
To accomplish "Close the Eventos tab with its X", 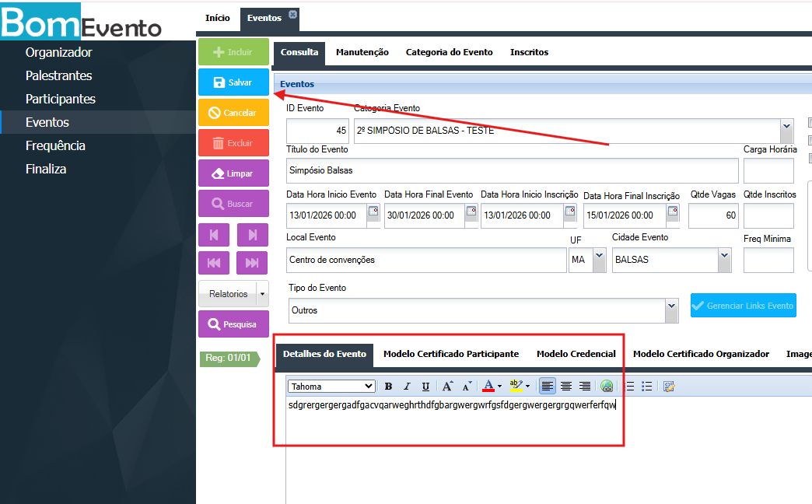I will tap(292, 15).
